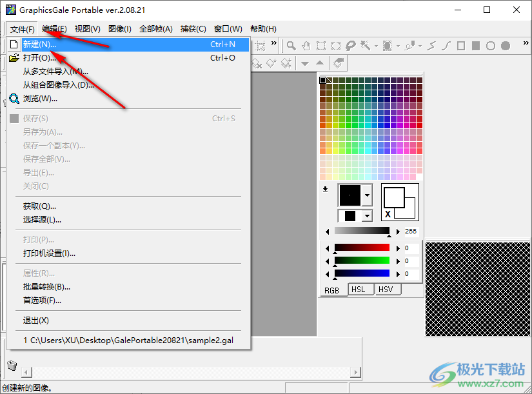The width and height of the screenshot is (532, 394).
Task: Open the 图像(I) menu
Action: 120,29
